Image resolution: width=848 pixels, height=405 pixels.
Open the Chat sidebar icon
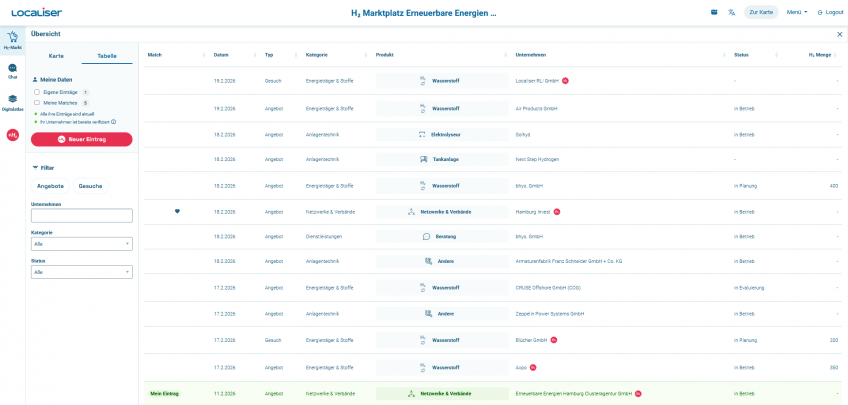(12, 70)
